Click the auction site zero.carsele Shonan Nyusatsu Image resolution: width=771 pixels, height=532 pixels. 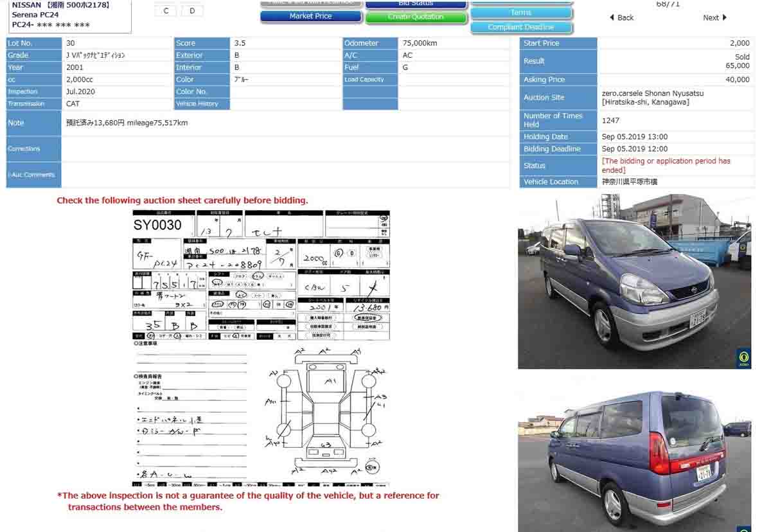(x=652, y=93)
